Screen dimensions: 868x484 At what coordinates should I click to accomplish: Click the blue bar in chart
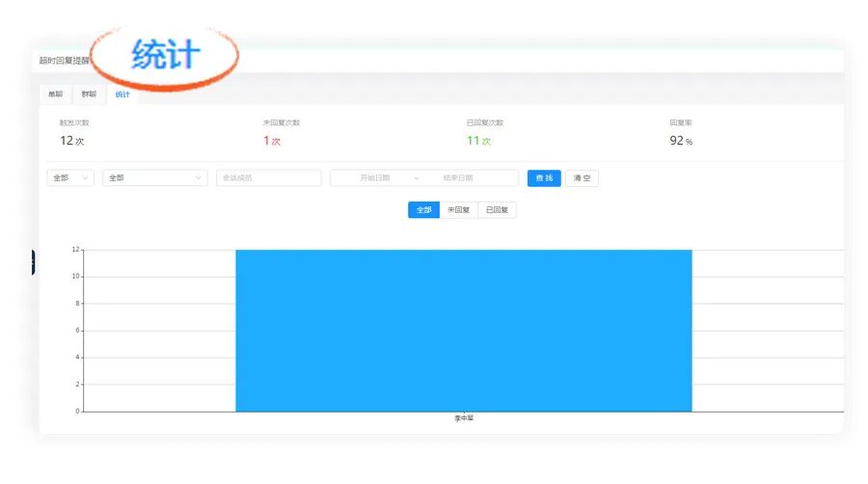tap(463, 331)
